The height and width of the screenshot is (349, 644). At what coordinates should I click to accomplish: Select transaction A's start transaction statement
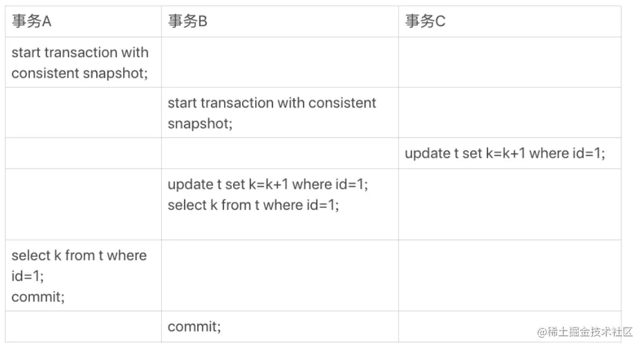[80, 63]
